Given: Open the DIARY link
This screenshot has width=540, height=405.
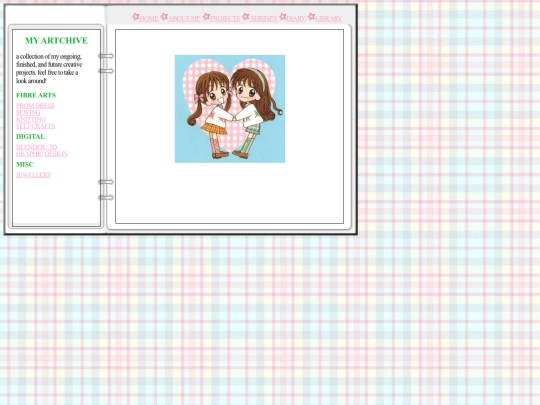Looking at the screenshot, I should click(x=296, y=18).
